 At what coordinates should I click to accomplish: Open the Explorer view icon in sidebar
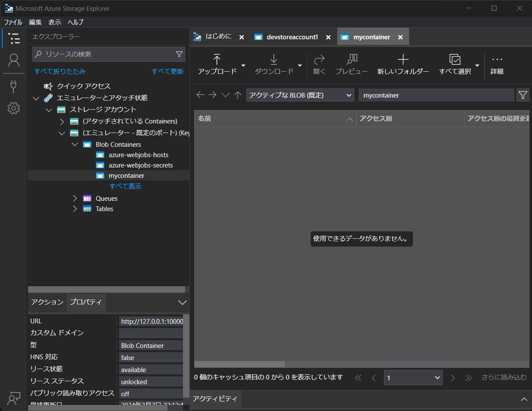tap(14, 38)
